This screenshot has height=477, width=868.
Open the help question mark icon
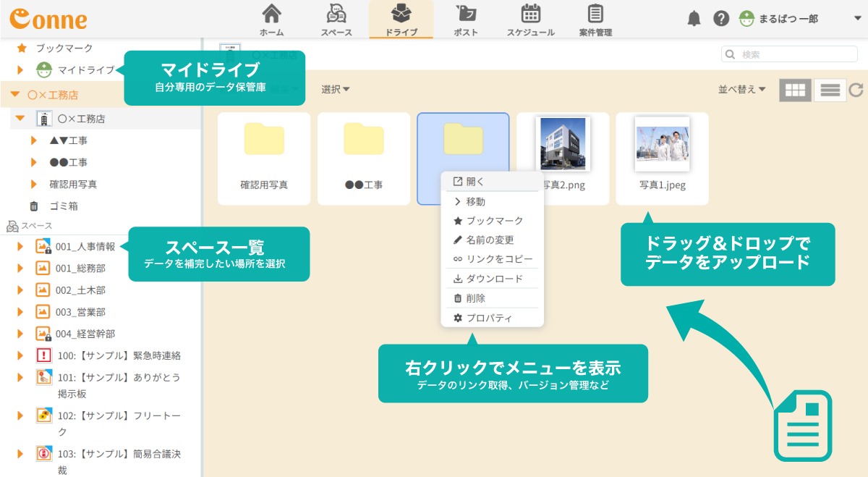coord(720,19)
